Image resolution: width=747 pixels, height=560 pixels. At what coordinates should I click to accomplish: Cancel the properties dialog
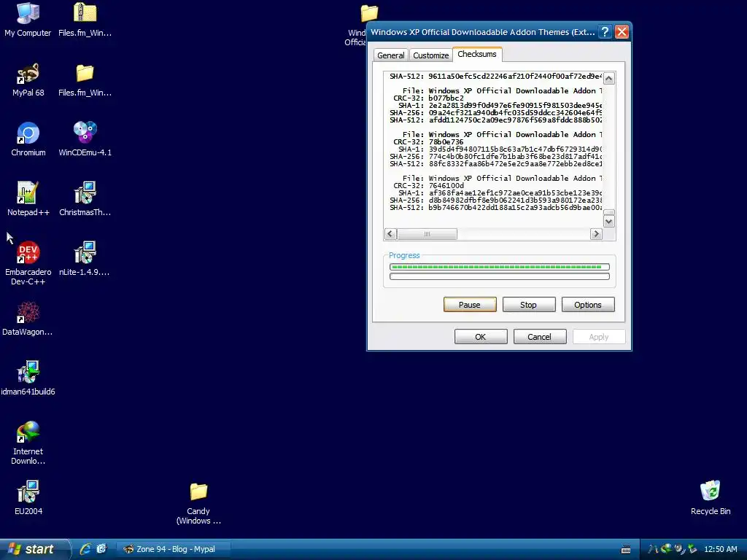coord(539,337)
